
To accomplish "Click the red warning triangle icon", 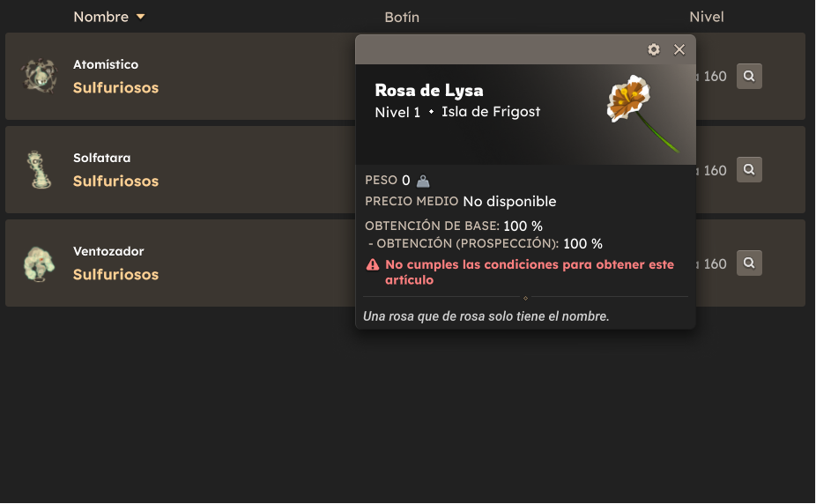I will point(373,264).
